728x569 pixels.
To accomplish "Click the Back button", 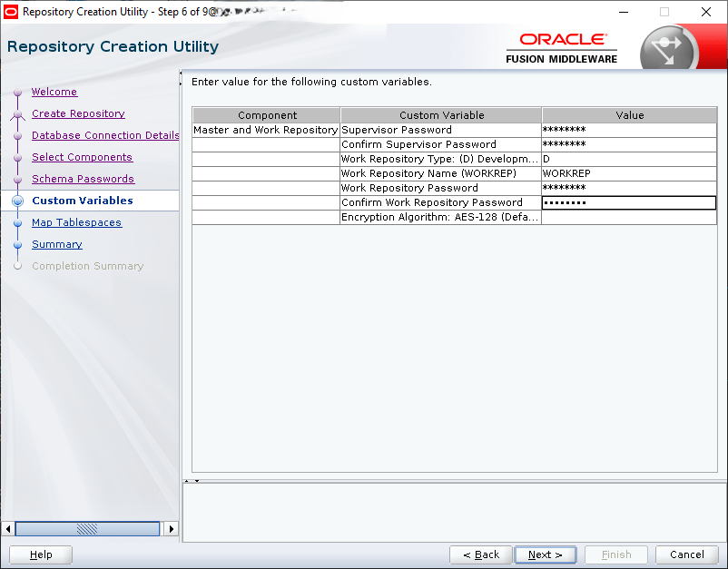I will click(480, 554).
